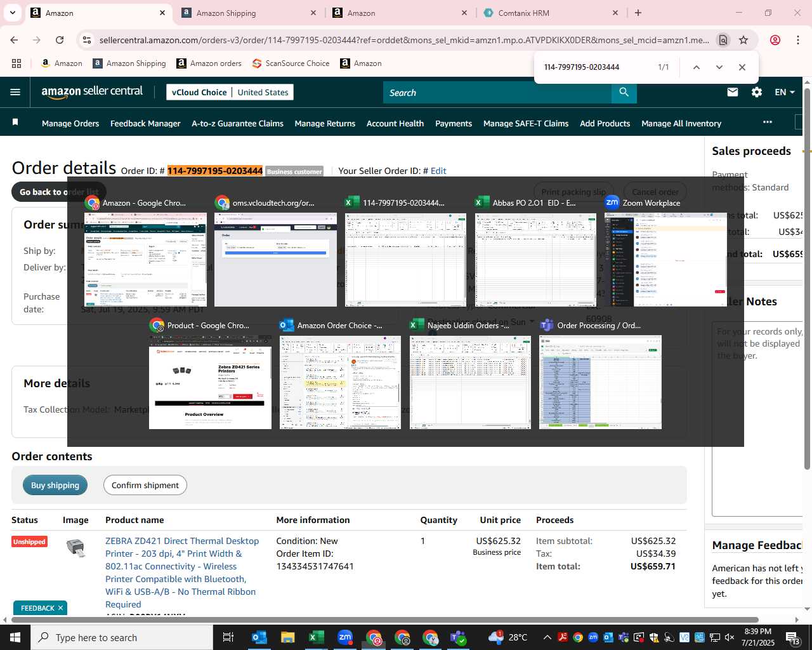Open the ScanSource Choice bookmark

click(291, 63)
